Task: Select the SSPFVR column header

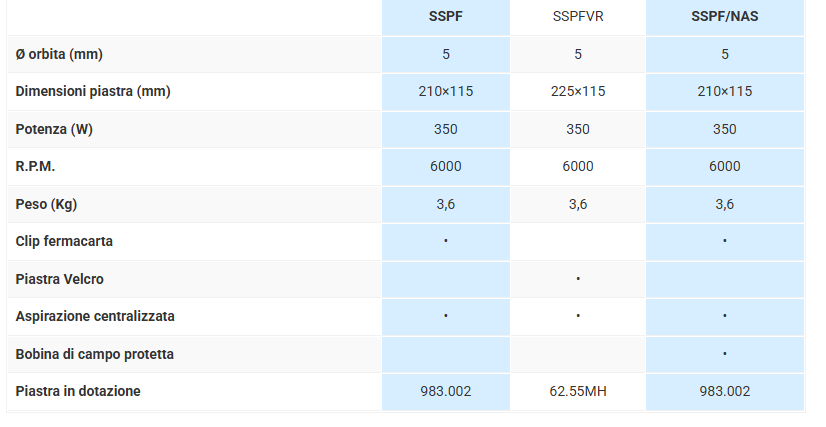Action: tap(578, 17)
